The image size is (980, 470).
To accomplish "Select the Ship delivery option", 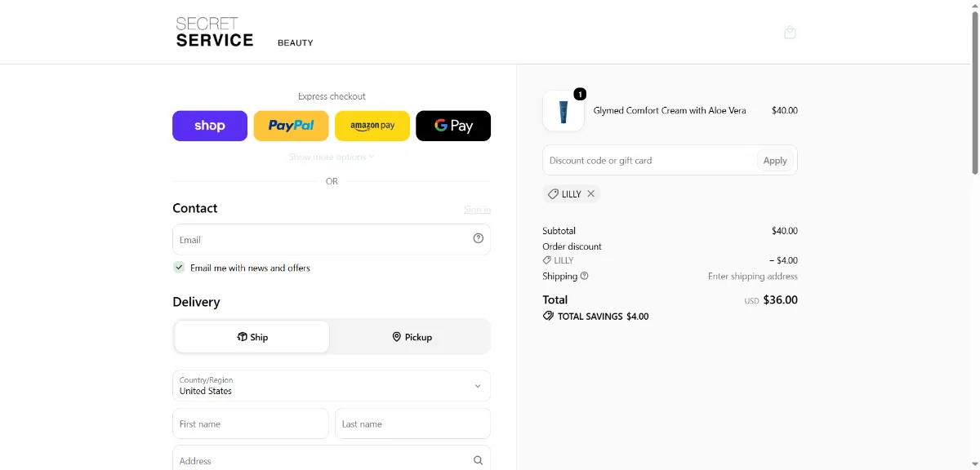I will click(252, 337).
